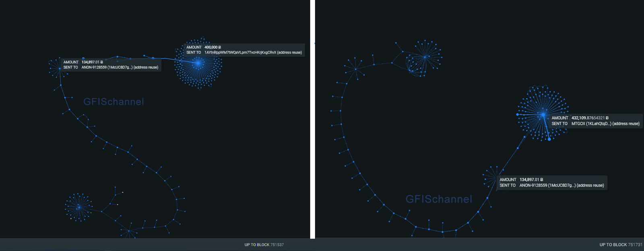The image size is (644, 251).
Task: Click the small hub node beside the left 134,897.01 tooltip
Action: click(x=60, y=68)
